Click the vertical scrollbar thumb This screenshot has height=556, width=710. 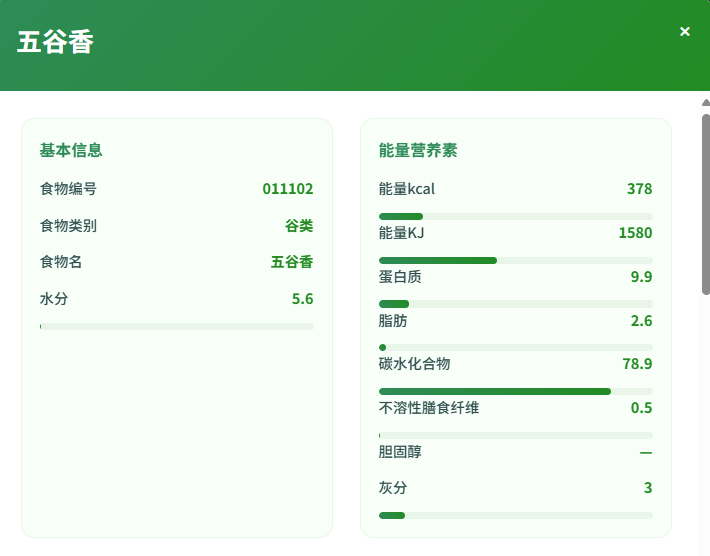[x=705, y=200]
